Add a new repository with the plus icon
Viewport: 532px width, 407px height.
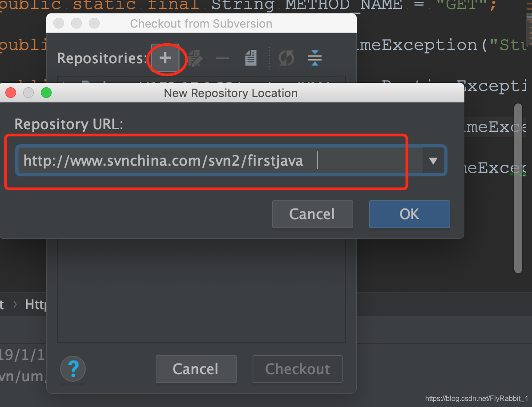165,58
